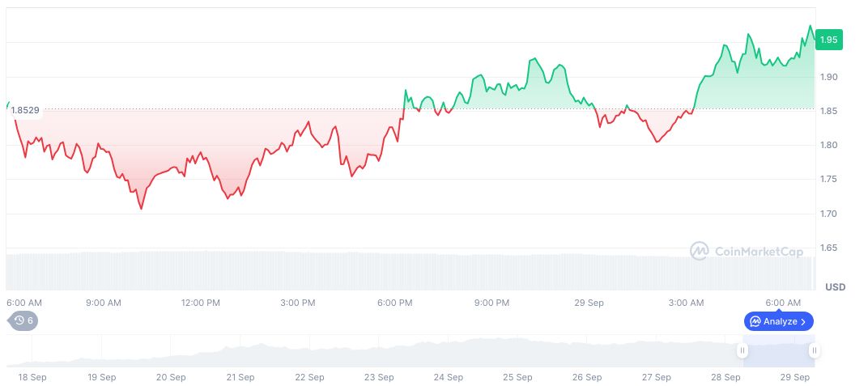Click the 23 Sep date in the navigator

pyautogui.click(x=379, y=377)
